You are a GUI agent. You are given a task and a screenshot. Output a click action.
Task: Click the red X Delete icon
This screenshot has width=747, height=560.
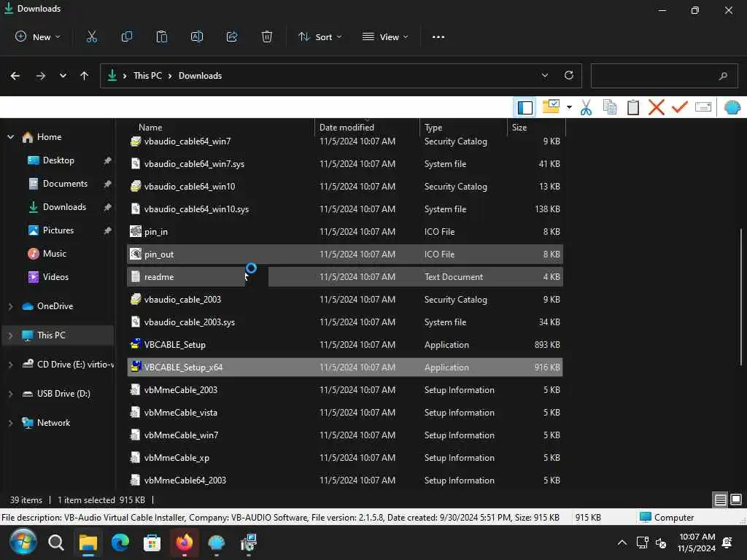(656, 108)
